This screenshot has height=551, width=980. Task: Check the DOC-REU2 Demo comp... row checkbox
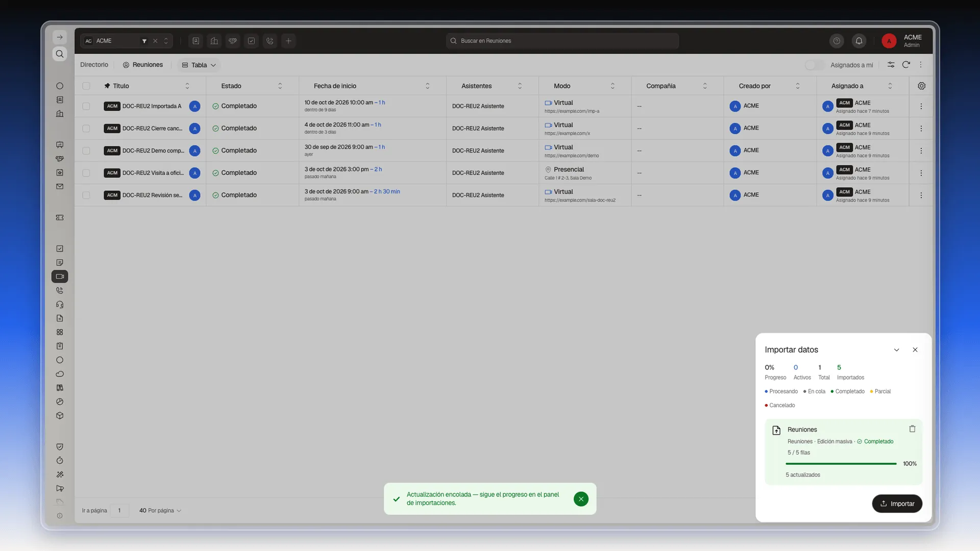[x=86, y=151]
